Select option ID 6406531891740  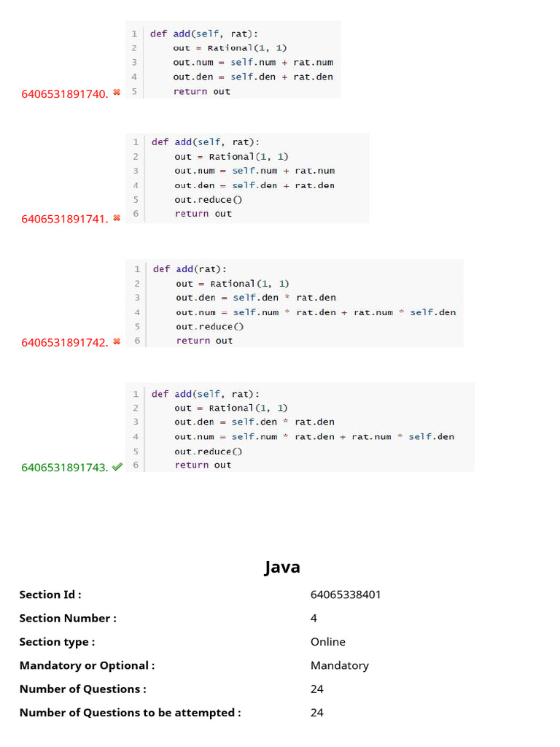point(65,94)
